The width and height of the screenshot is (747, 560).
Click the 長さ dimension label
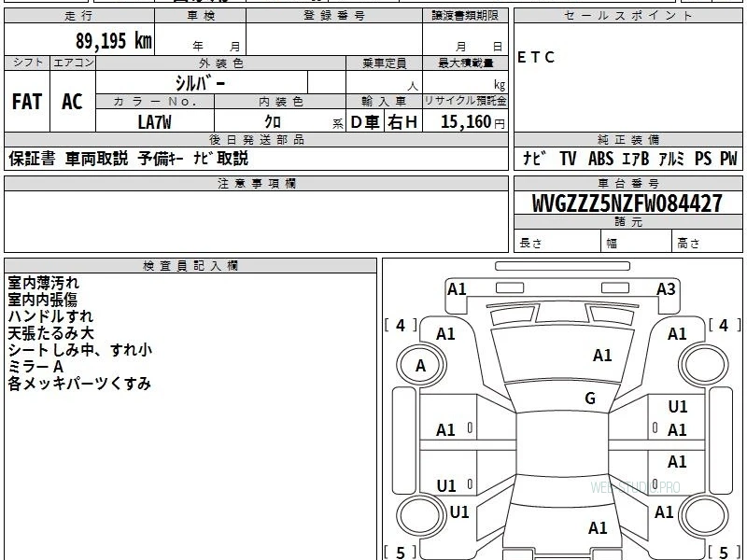(530, 243)
